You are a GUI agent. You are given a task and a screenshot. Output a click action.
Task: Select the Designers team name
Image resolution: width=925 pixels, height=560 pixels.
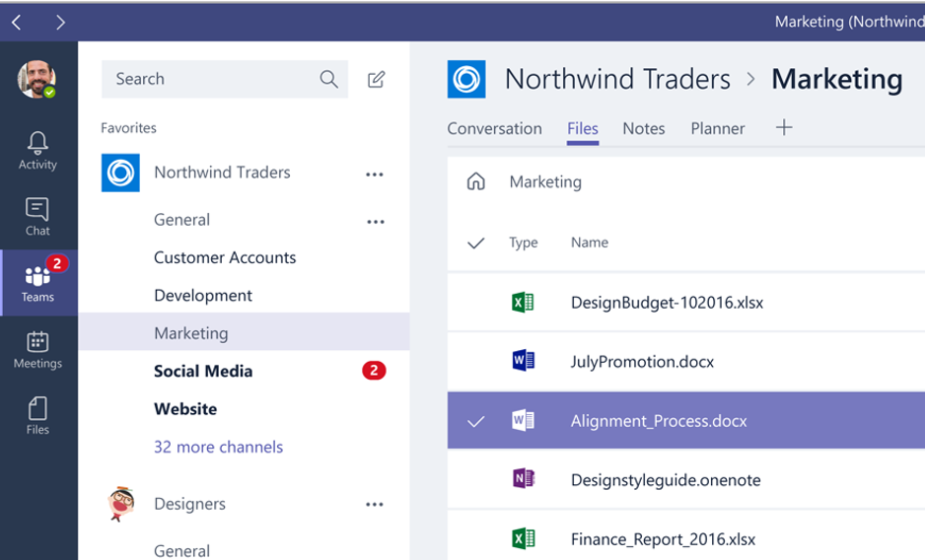tap(190, 504)
